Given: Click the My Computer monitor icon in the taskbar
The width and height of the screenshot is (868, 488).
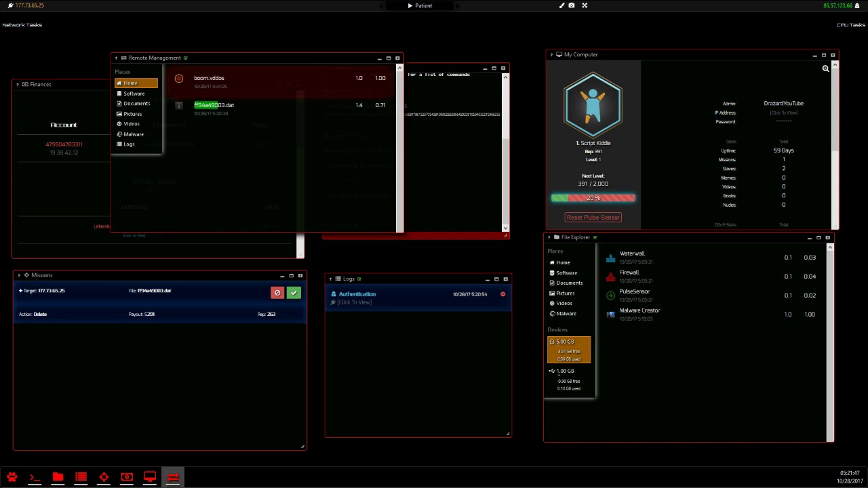Looking at the screenshot, I should 150,477.
